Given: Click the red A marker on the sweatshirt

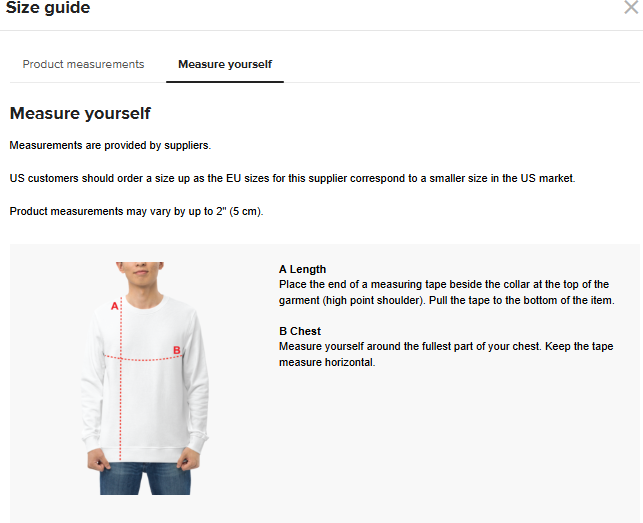Looking at the screenshot, I should click(114, 306).
